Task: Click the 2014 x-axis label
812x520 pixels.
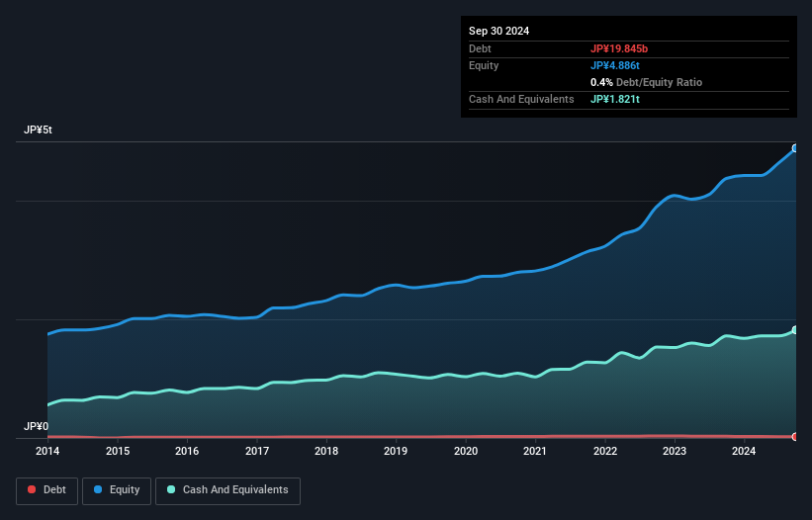Action: tap(47, 452)
